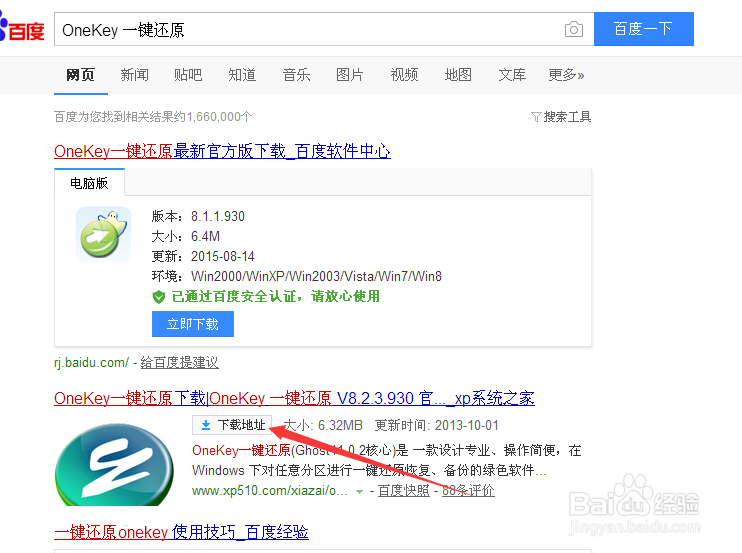Click the version text 8.1.1.930
This screenshot has height=553, width=742.
218,217
